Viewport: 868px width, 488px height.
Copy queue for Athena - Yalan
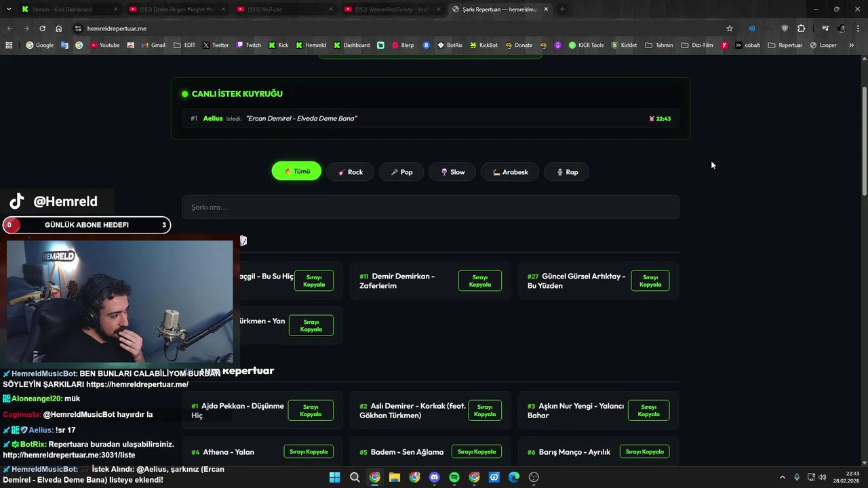coord(309,451)
